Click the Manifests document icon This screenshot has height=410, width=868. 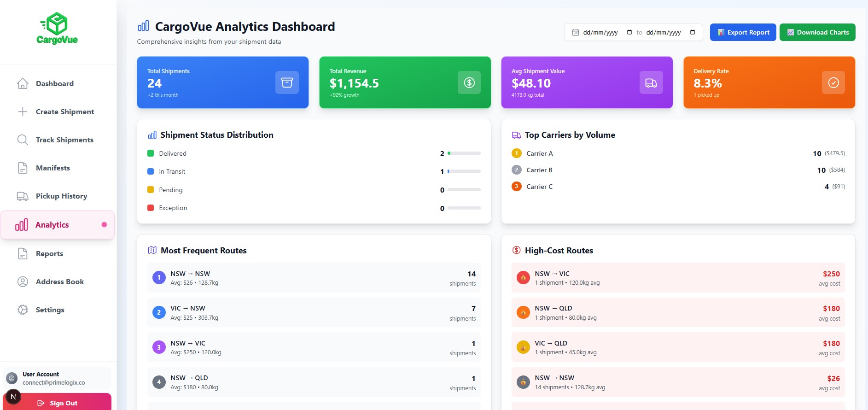point(23,168)
